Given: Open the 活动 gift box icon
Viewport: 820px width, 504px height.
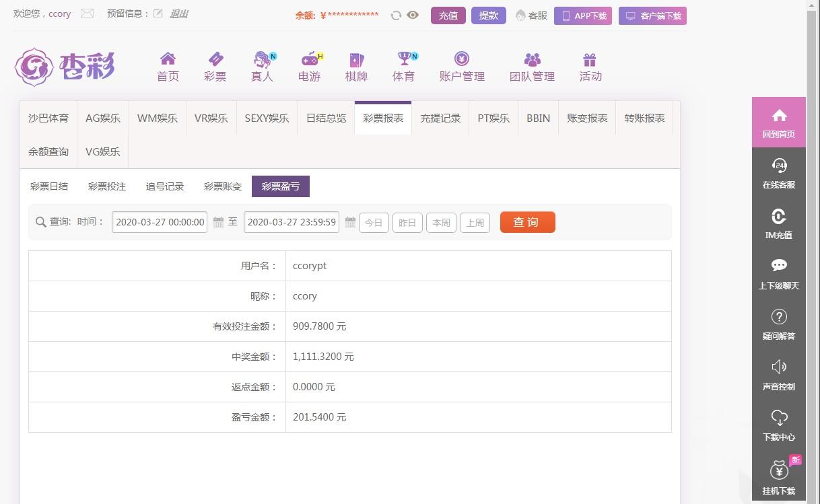Looking at the screenshot, I should click(590, 59).
